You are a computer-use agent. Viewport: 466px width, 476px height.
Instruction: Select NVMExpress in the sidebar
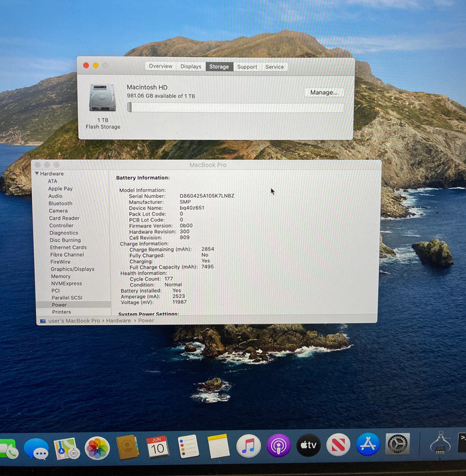pyautogui.click(x=66, y=284)
